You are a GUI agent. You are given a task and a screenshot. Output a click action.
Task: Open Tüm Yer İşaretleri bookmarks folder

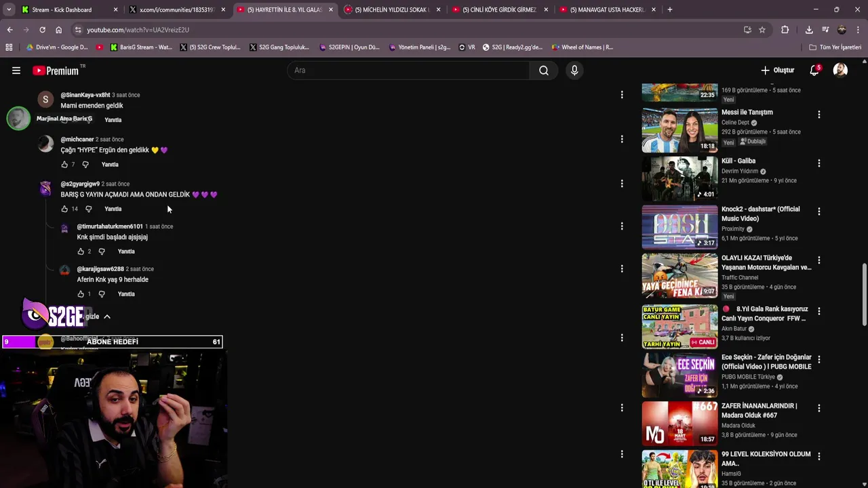point(835,47)
